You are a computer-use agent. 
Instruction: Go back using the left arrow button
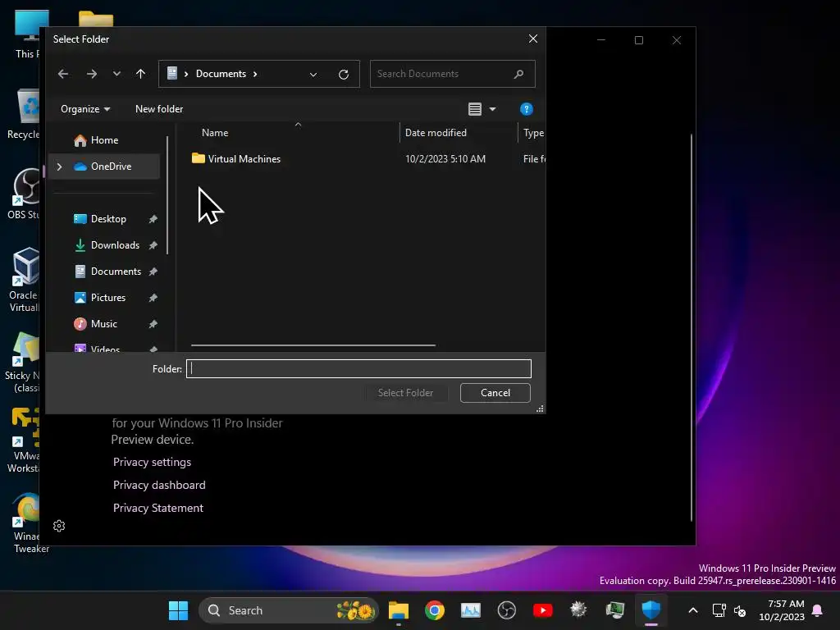63,74
